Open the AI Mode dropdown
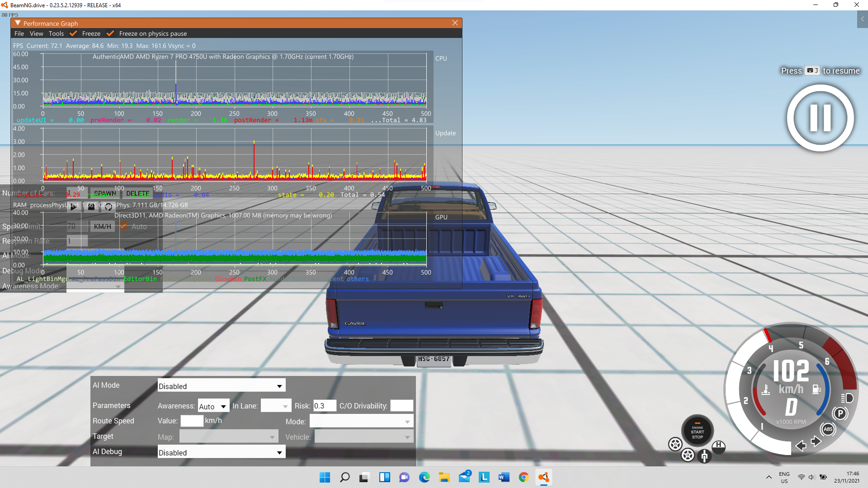 [x=222, y=386]
